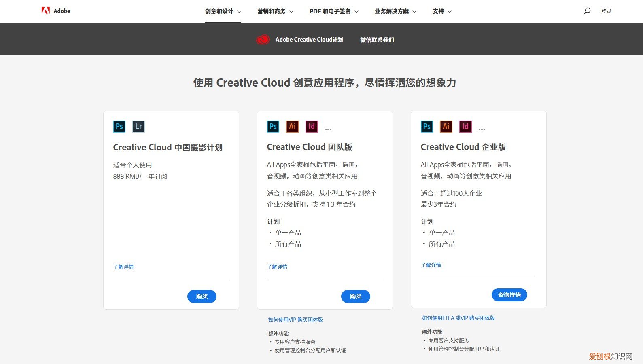Viewport: 643px width, 364px height.
Task: Click the 登录 sign-in link
Action: [606, 11]
